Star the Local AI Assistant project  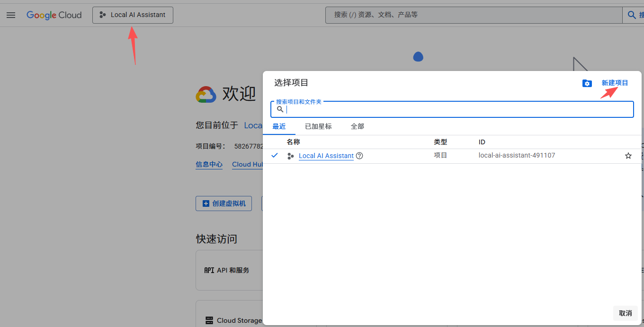click(x=628, y=156)
